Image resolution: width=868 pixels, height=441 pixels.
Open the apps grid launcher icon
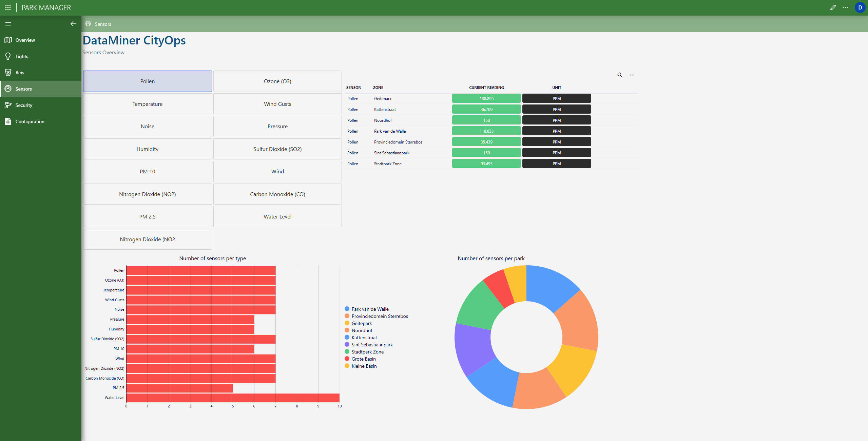click(8, 7)
